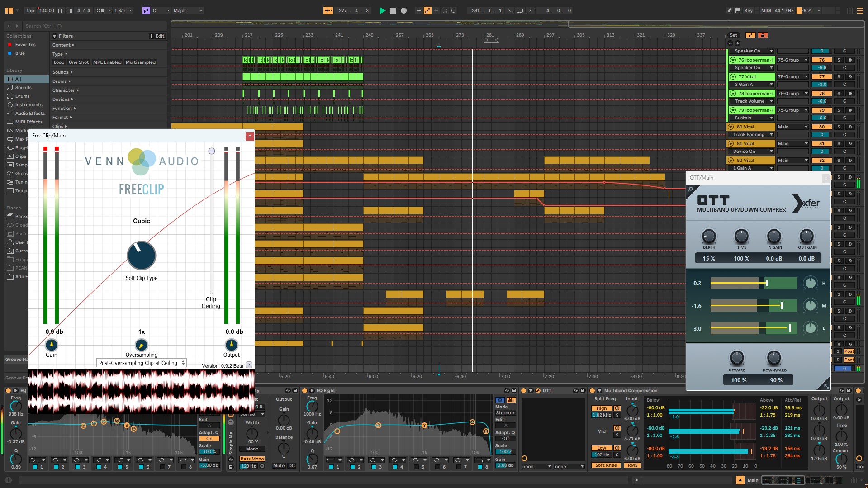Click the Arrangement Record button
The width and height of the screenshot is (868, 488).
(404, 10)
